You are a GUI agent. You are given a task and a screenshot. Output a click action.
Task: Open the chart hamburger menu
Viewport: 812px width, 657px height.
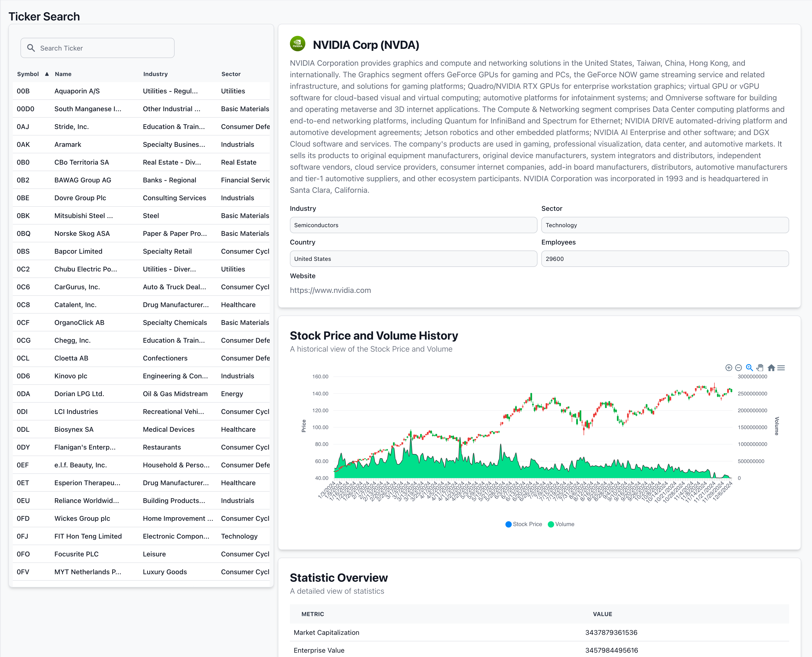coord(781,367)
